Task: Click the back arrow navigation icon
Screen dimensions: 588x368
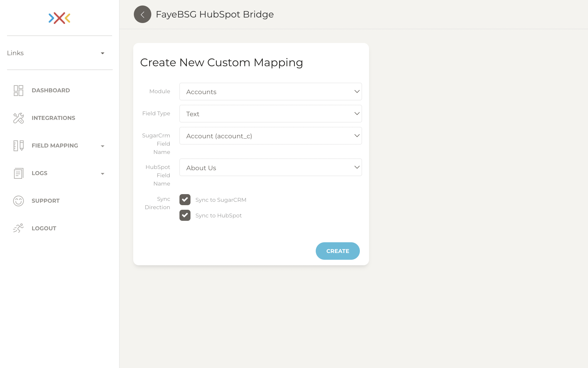Action: pyautogui.click(x=143, y=14)
